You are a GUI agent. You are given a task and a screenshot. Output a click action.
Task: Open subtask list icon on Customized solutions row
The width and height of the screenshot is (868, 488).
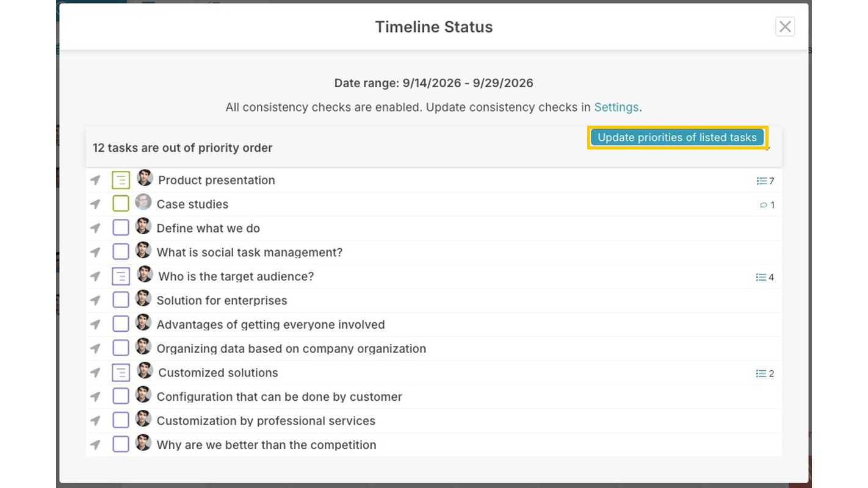pyautogui.click(x=761, y=373)
